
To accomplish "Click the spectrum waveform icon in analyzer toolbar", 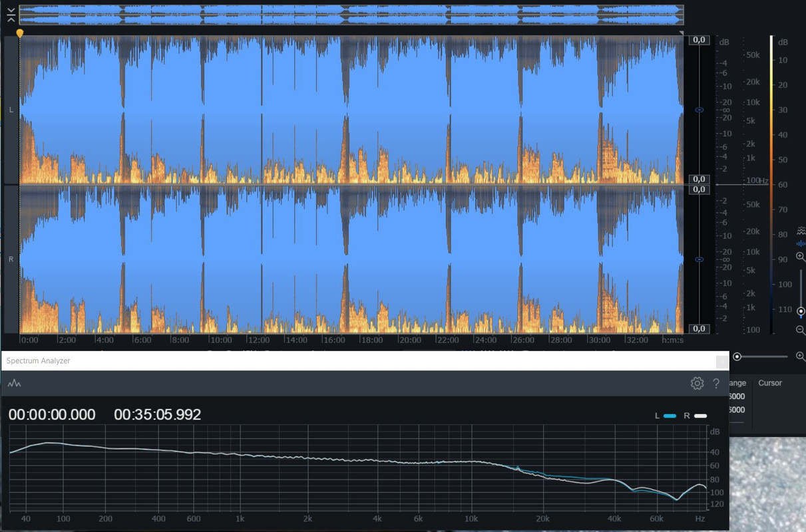I will tap(15, 384).
